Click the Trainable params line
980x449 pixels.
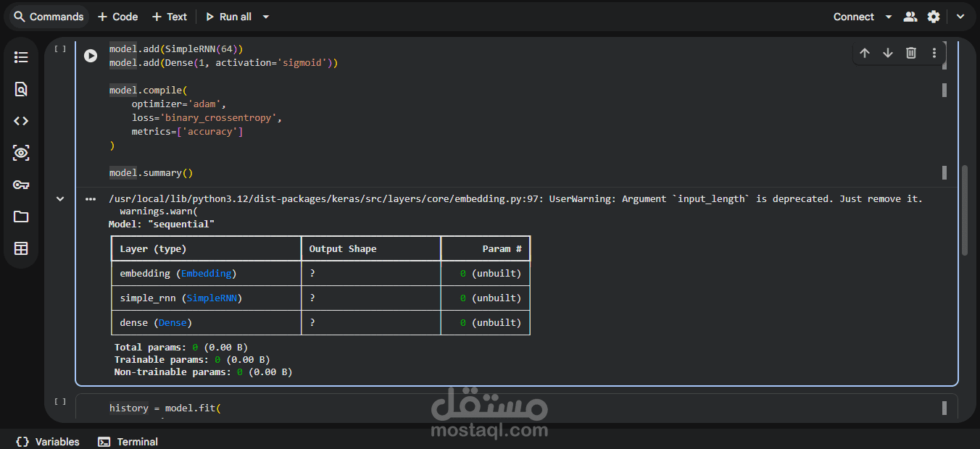click(192, 359)
